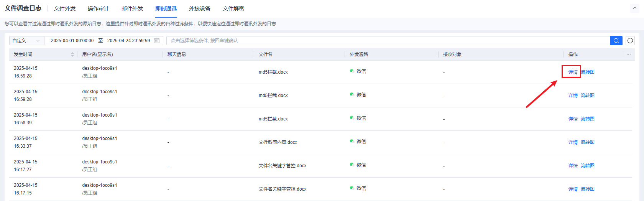Go to the 文件解密 tab
Screen dimensions: 644x201
click(x=233, y=8)
